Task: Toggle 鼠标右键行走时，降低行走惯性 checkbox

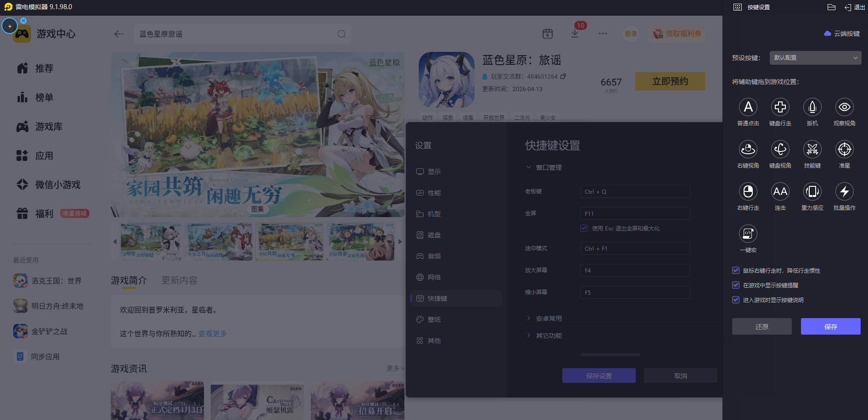Action: [x=736, y=270]
